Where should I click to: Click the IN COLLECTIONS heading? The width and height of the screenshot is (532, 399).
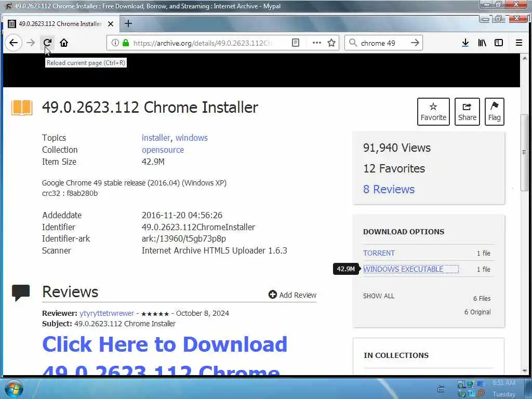396,355
